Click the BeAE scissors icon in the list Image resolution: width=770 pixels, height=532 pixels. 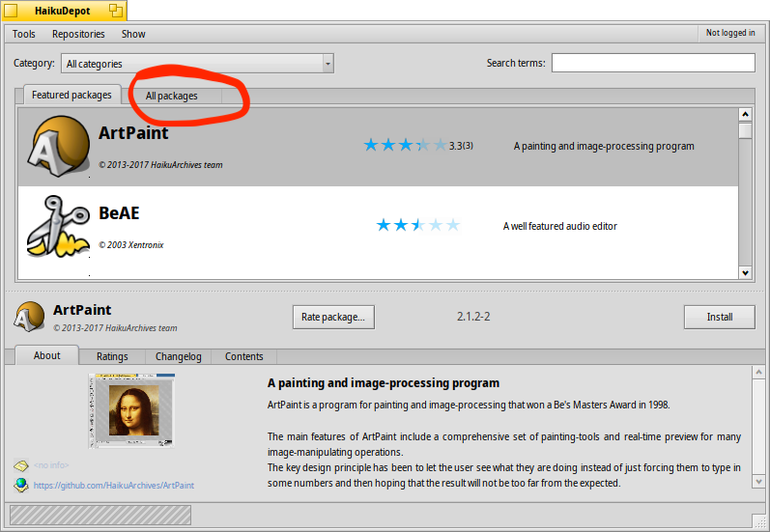point(58,226)
